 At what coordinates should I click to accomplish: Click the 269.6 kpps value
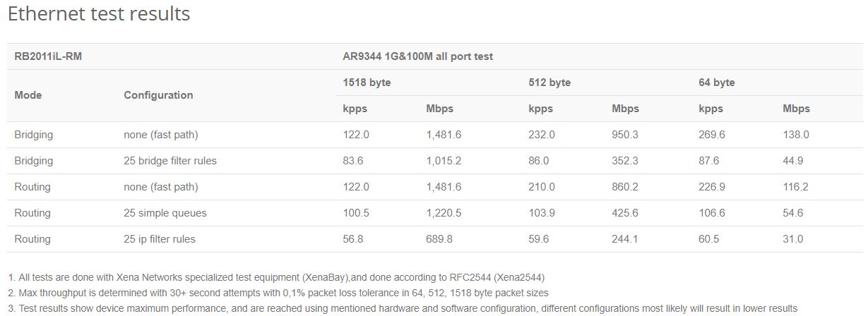coord(712,135)
